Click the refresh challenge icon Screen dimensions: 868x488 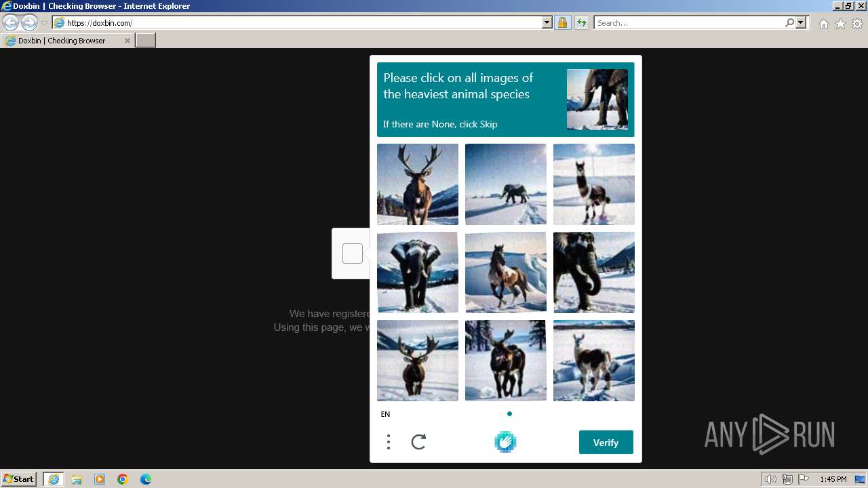tap(419, 443)
